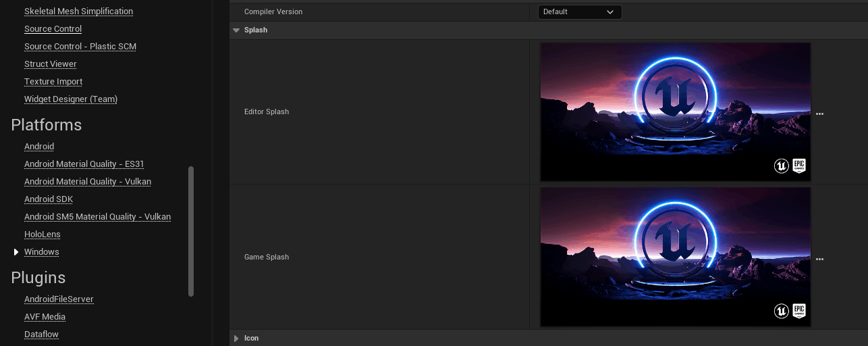Expand the Icon section
The height and width of the screenshot is (346, 868).
[236, 339]
